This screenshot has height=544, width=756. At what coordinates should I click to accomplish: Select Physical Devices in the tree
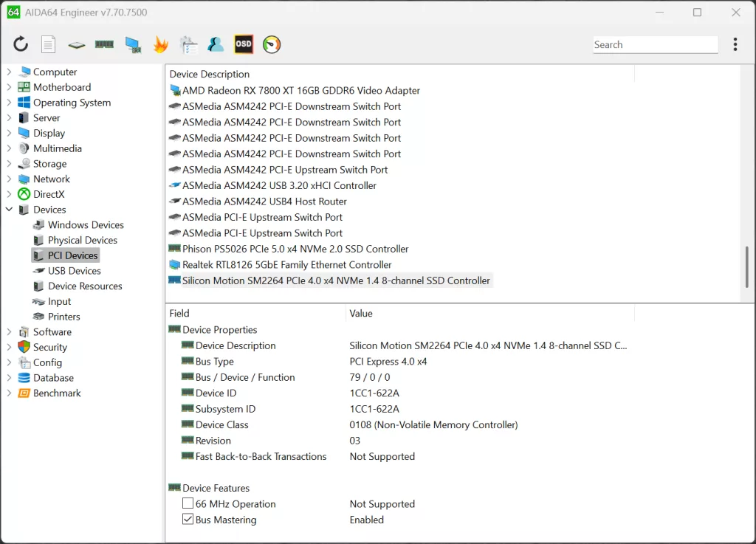(82, 241)
